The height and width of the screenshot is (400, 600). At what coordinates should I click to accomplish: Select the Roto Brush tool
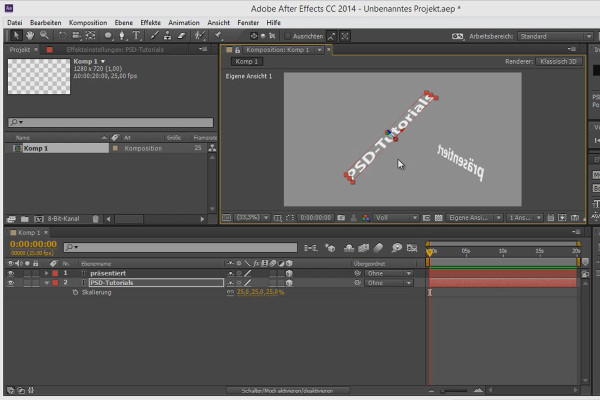coord(199,36)
